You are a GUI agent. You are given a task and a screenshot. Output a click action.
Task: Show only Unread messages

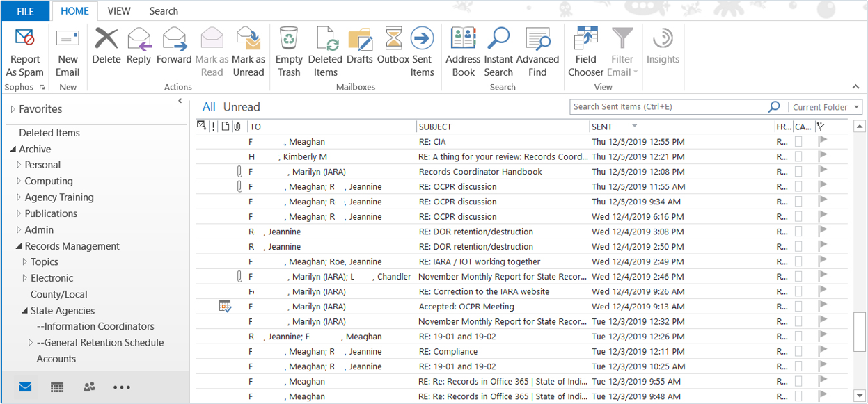(x=242, y=107)
